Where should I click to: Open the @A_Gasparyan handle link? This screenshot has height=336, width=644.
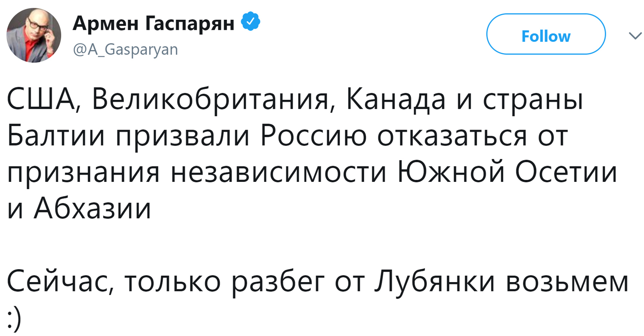125,49
